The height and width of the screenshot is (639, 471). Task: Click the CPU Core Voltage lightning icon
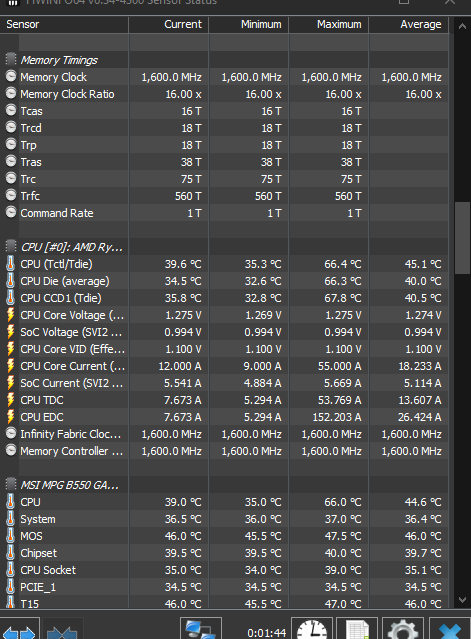11,315
